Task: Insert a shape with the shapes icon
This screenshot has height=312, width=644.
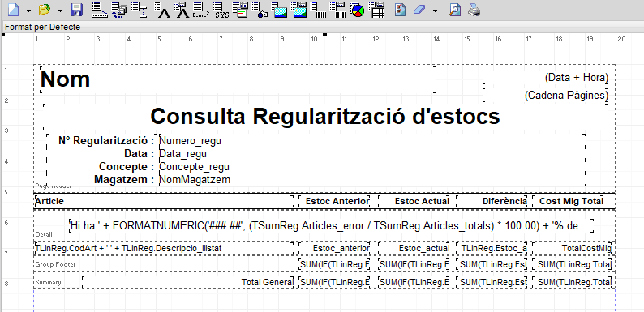Action: pos(260,10)
